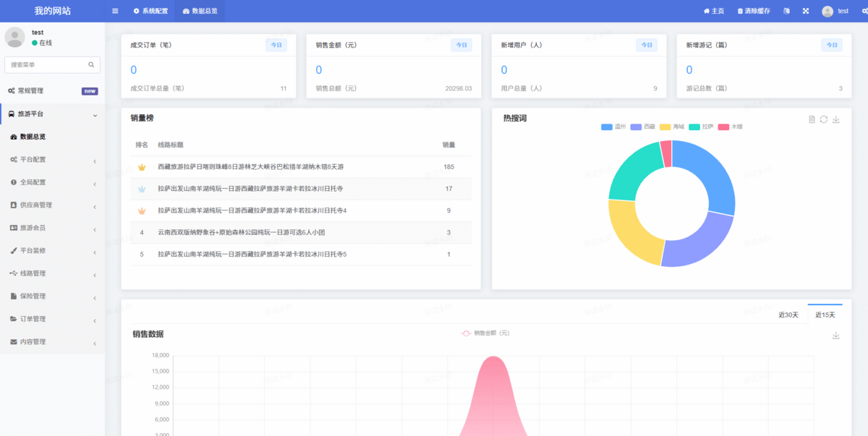
Task: Click the language switch icon in header
Action: coord(786,11)
